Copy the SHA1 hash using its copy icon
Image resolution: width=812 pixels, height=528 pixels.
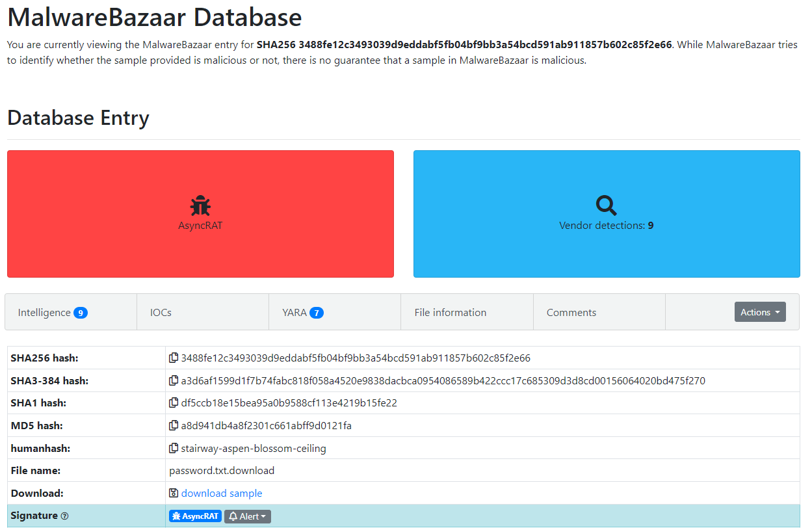point(174,403)
